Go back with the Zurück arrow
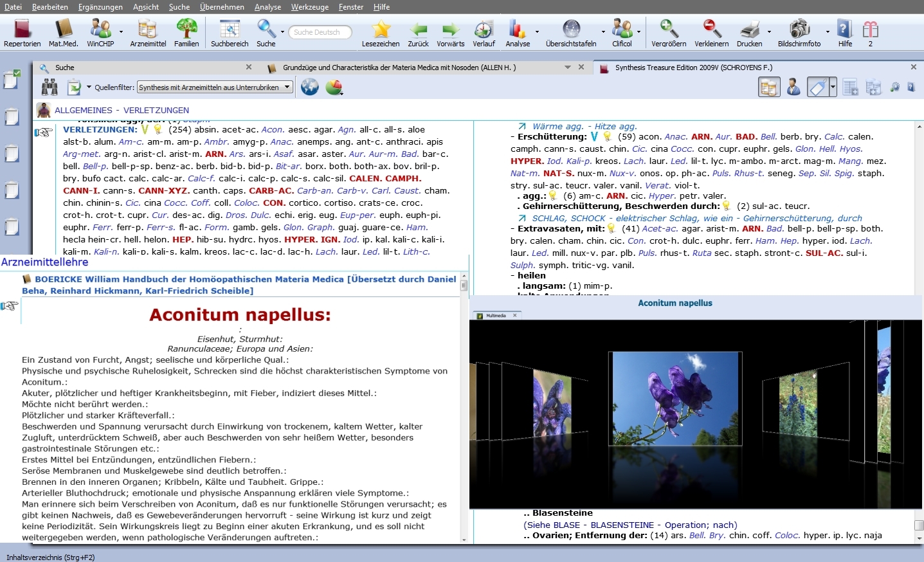The image size is (924, 562). 418,33
